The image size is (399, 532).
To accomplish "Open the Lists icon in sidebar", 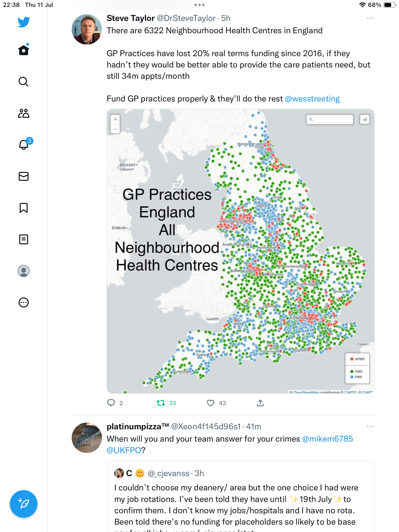I will tap(24, 239).
